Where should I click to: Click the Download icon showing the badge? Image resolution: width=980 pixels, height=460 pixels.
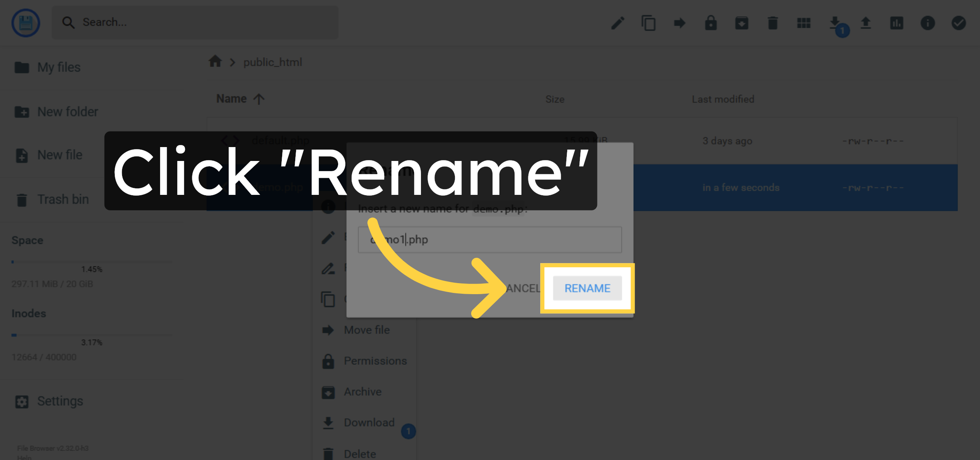click(835, 23)
